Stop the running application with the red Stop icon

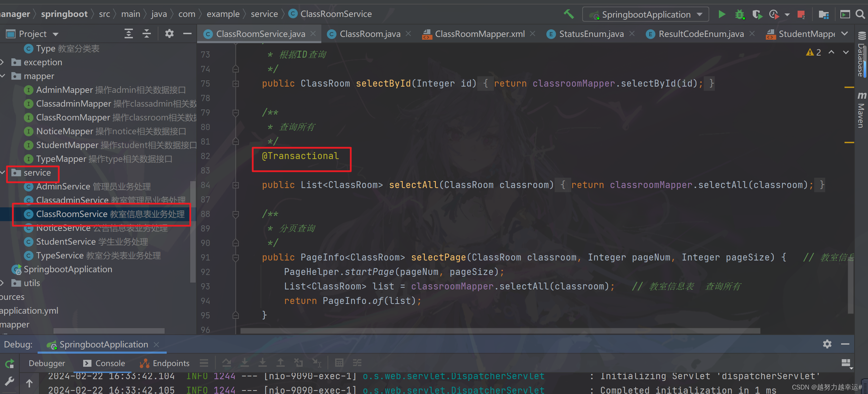801,14
